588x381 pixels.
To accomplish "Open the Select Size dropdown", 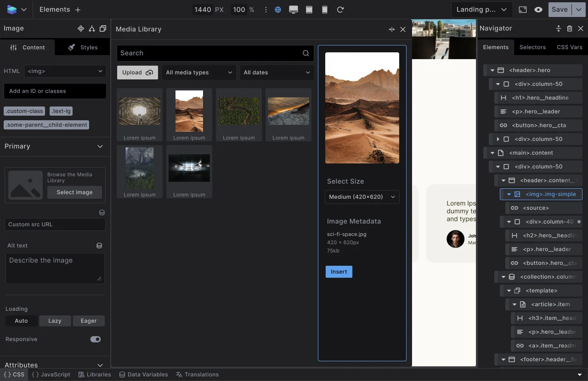I will tap(362, 196).
